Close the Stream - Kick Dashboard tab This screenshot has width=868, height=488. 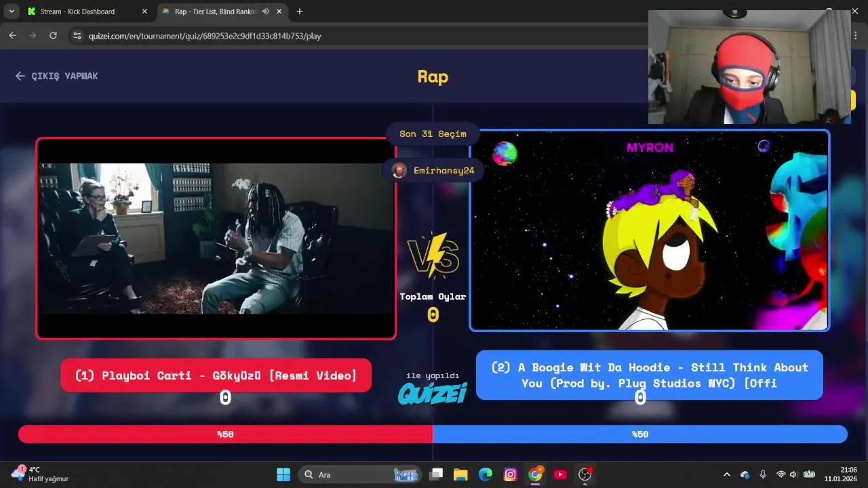tap(144, 12)
